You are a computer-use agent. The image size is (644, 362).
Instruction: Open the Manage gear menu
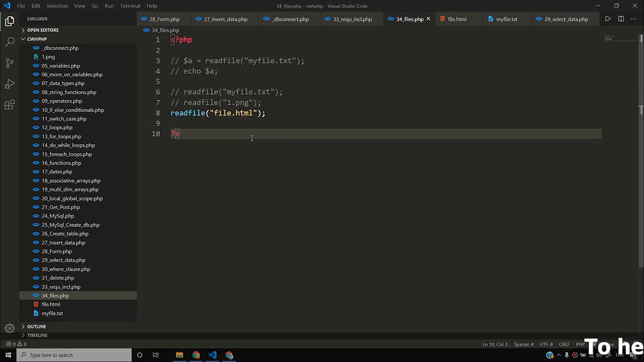point(10,328)
